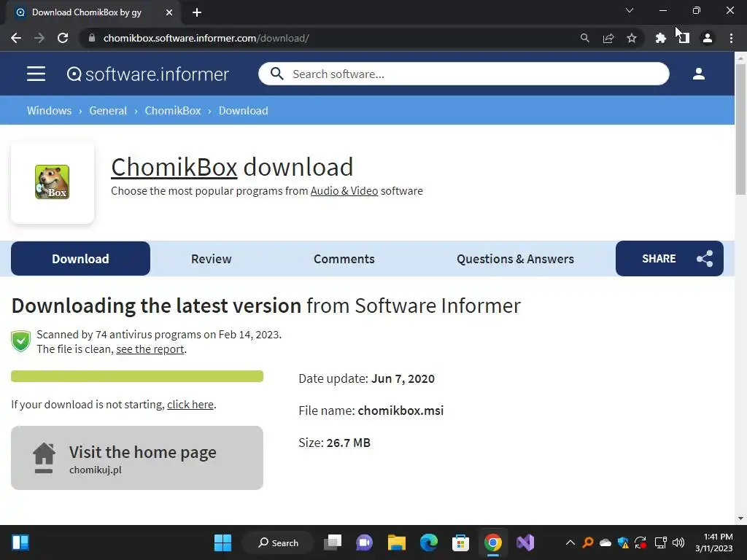Close the Download ChomikBox tab
The width and height of the screenshot is (747, 560).
pyautogui.click(x=169, y=12)
